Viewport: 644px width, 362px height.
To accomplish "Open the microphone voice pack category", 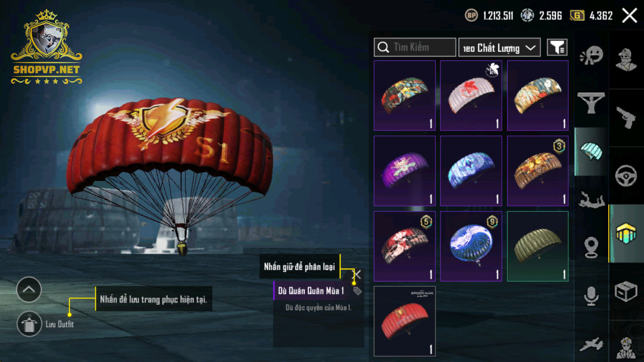I will tap(591, 296).
